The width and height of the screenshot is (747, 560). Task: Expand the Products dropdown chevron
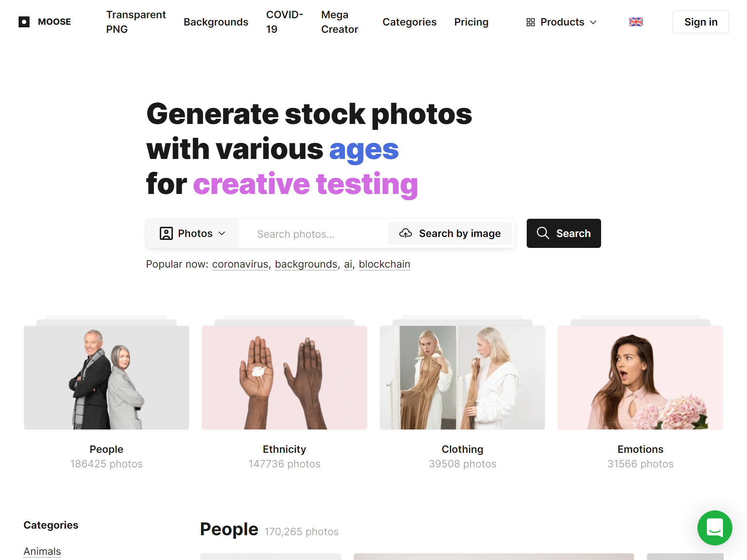click(x=593, y=22)
